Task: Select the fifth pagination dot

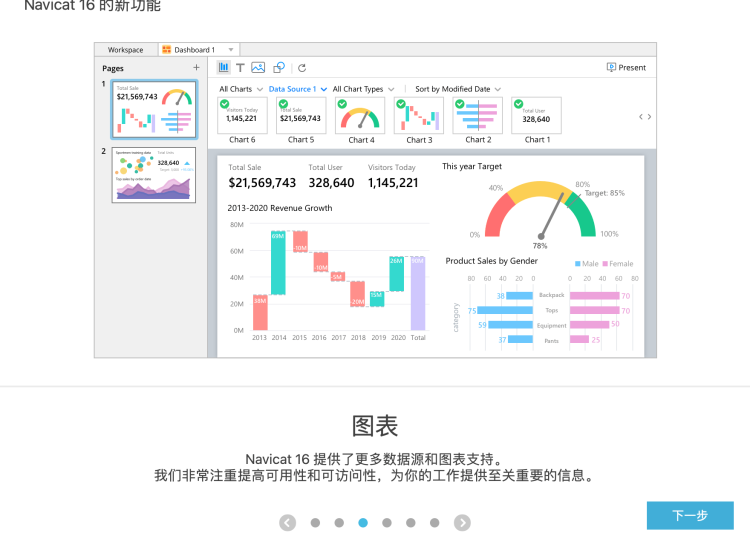Action: [410, 523]
